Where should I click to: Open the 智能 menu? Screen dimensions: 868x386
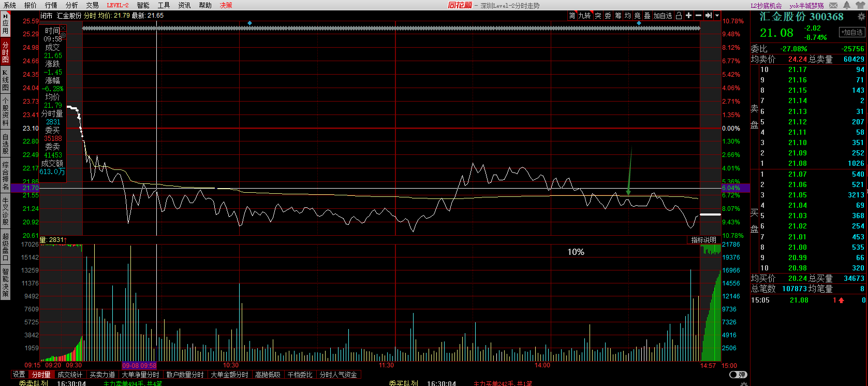tap(143, 5)
